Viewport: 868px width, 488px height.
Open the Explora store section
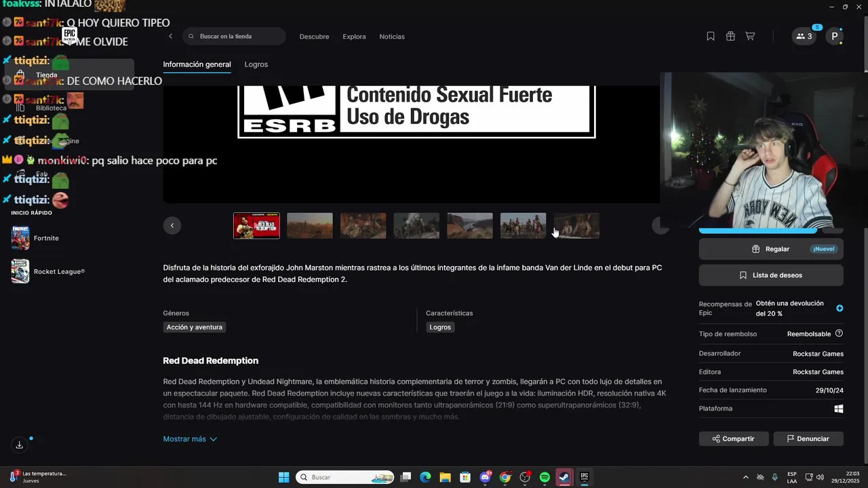pyautogui.click(x=354, y=37)
